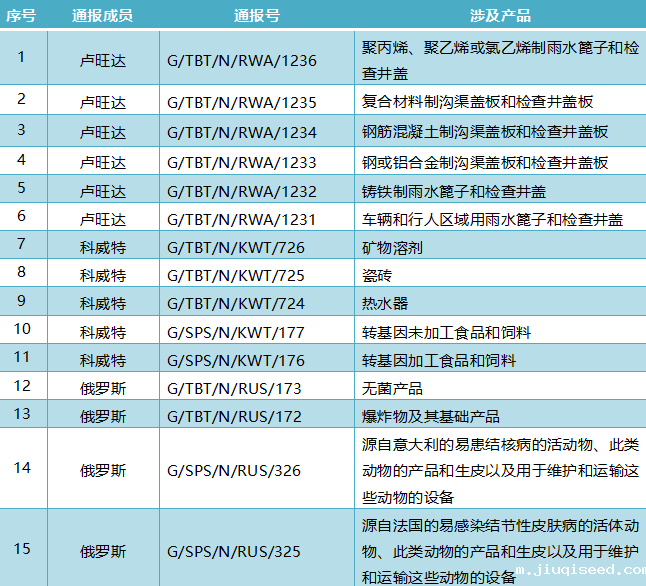Select notification number G/SPS/N/RUS/325
This screenshot has height=586, width=646.
(x=236, y=551)
